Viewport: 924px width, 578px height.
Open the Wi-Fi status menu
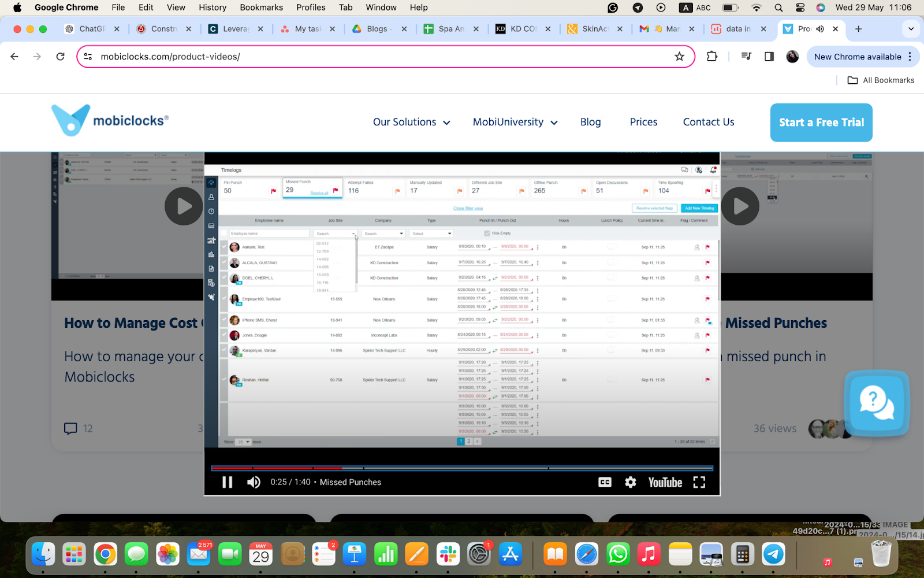pos(756,8)
